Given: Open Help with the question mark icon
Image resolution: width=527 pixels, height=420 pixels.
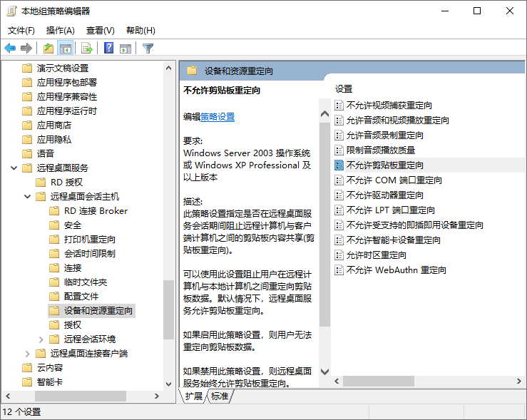Looking at the screenshot, I should coord(108,48).
